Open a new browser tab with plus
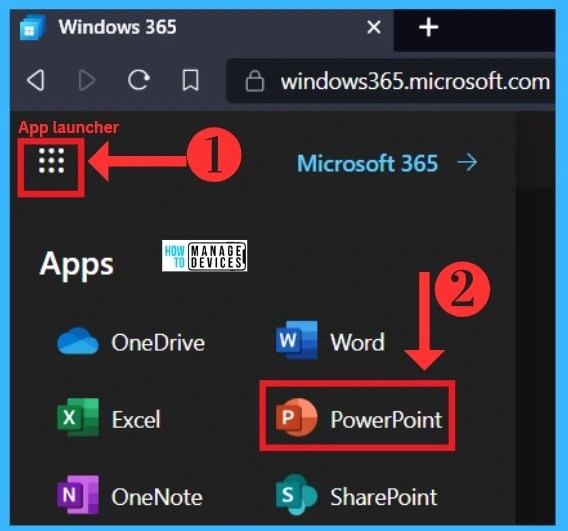This screenshot has height=531, width=568. coord(429,27)
